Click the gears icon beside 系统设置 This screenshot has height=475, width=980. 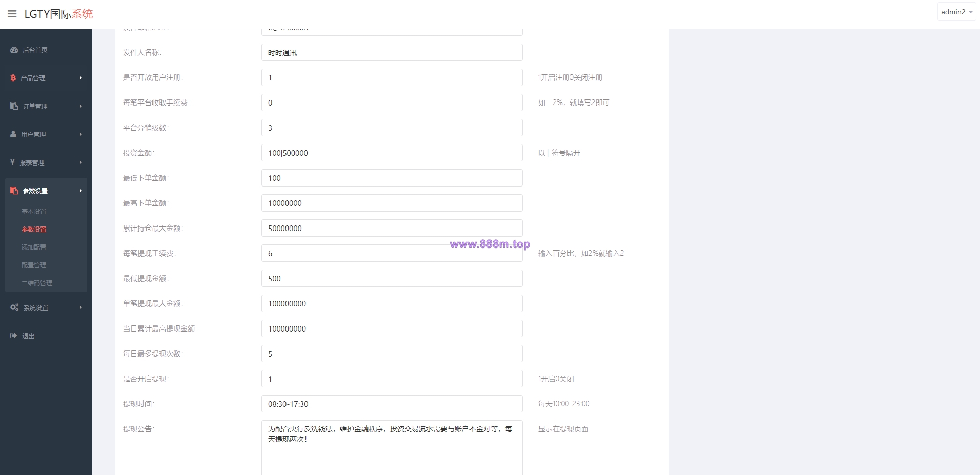click(14, 307)
